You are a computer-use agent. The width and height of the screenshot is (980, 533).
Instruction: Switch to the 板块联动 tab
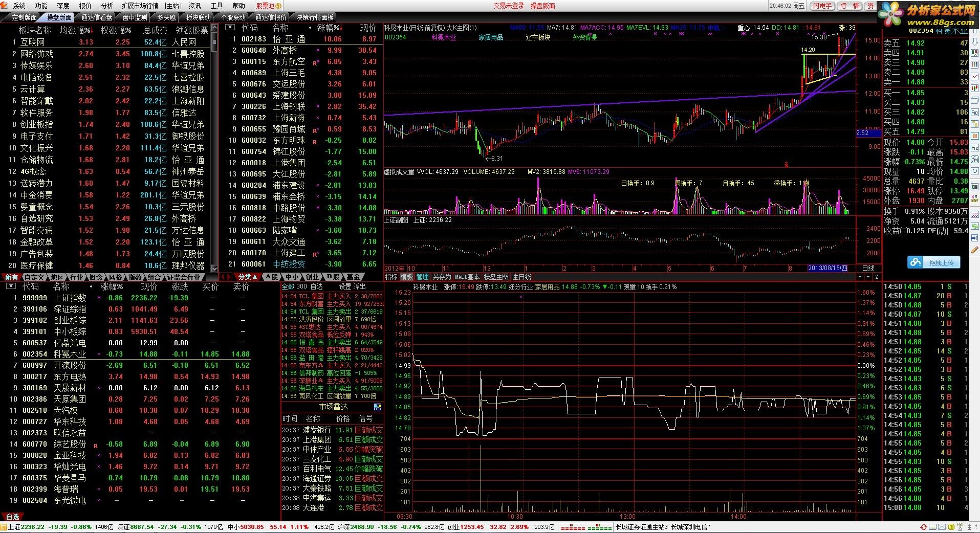tap(198, 17)
